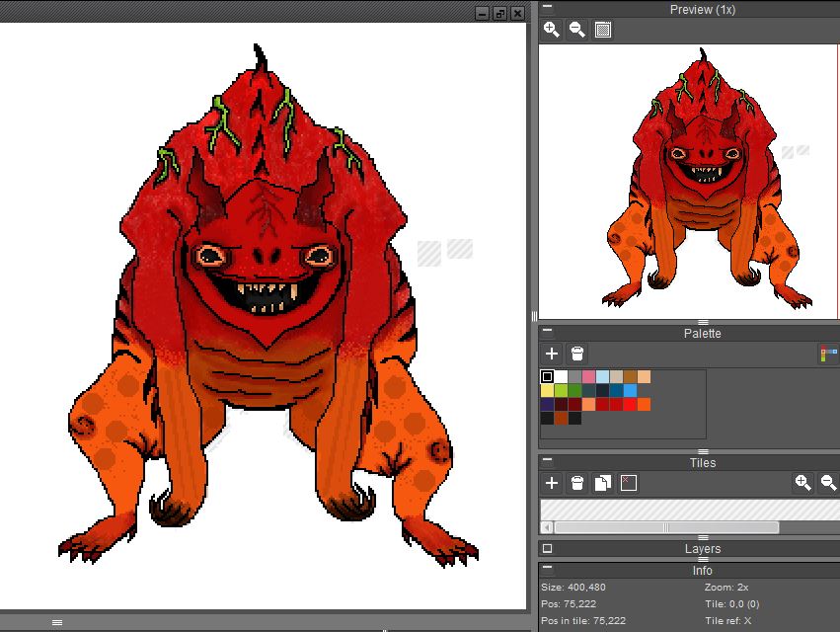Delete the selected palette color
Image resolution: width=840 pixels, height=632 pixels.
[x=577, y=354]
